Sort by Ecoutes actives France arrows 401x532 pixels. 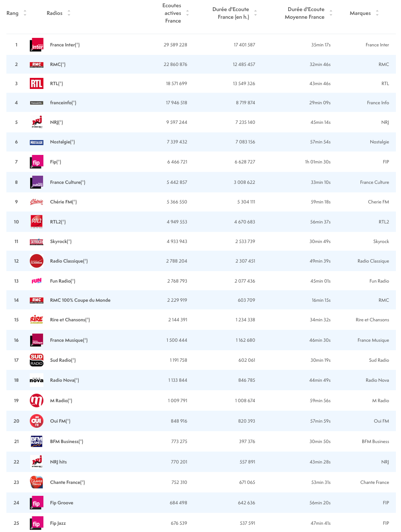click(187, 13)
